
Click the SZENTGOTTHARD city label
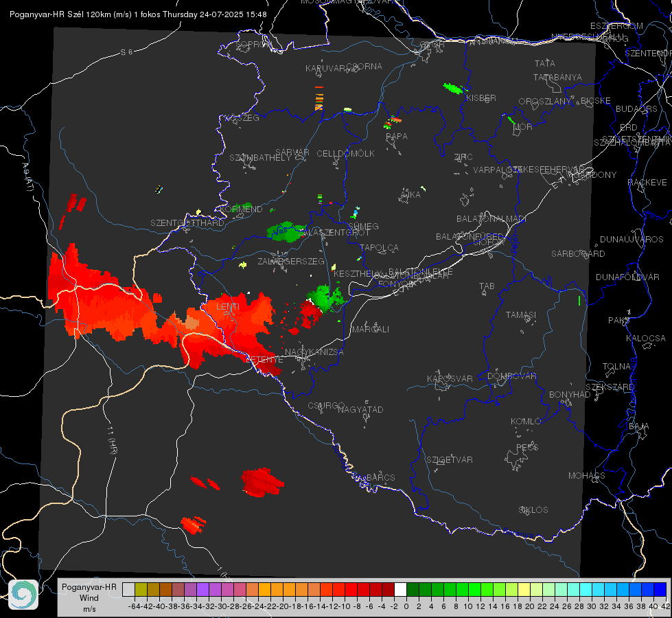[x=187, y=223]
